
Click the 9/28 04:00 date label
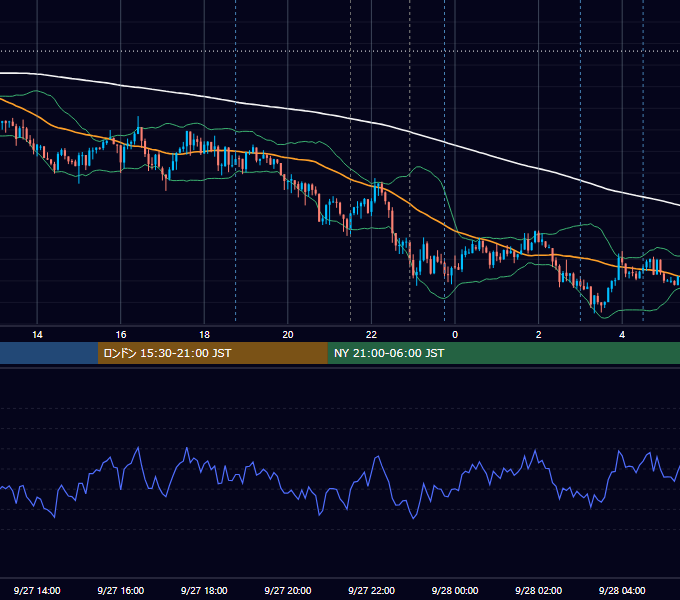coord(622,590)
